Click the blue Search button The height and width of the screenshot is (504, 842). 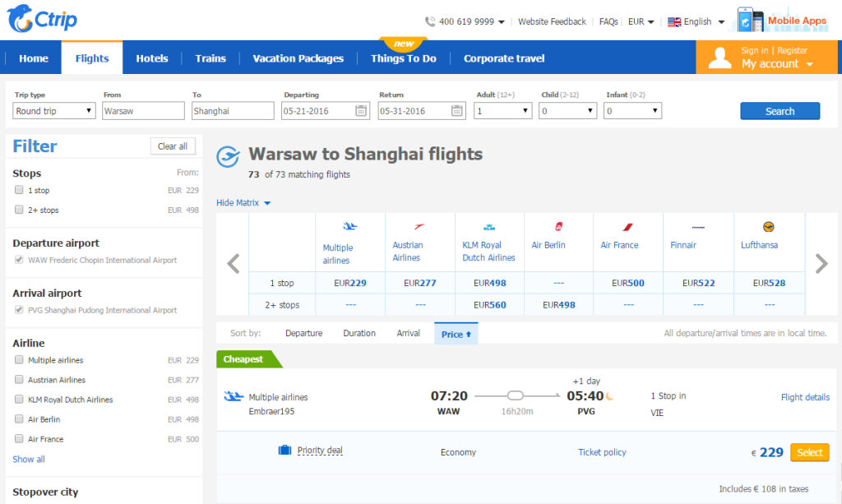[x=780, y=111]
